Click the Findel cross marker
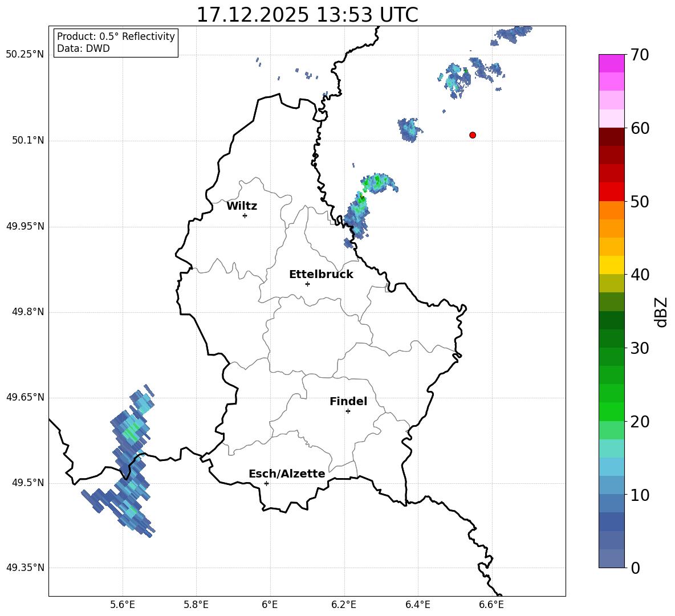The height and width of the screenshot is (616, 675). 348,411
